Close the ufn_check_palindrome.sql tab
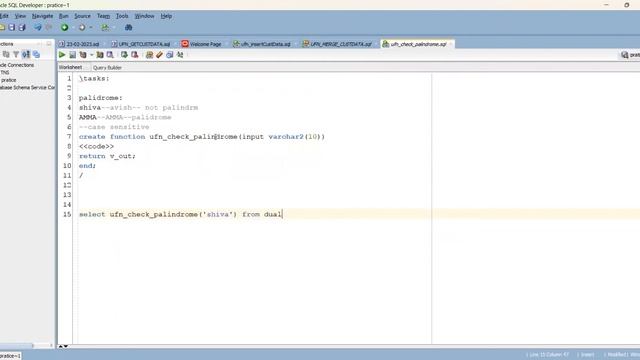Screen dimensions: 640x360 point(451,44)
